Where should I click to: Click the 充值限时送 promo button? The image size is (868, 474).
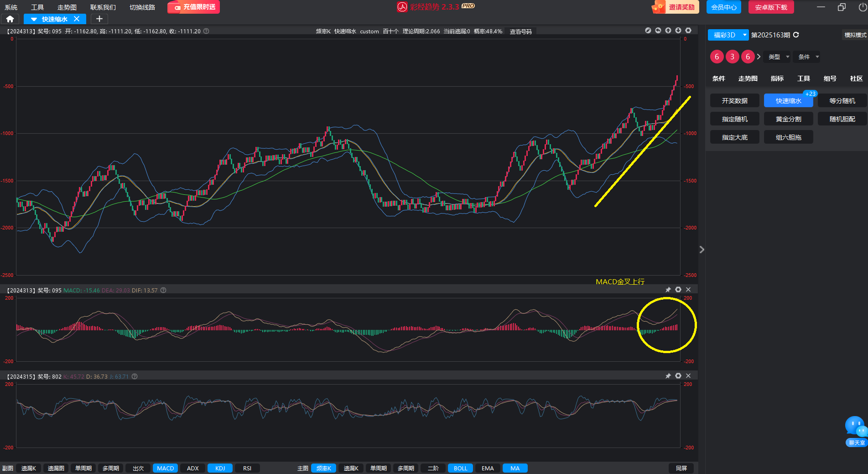[x=194, y=7]
